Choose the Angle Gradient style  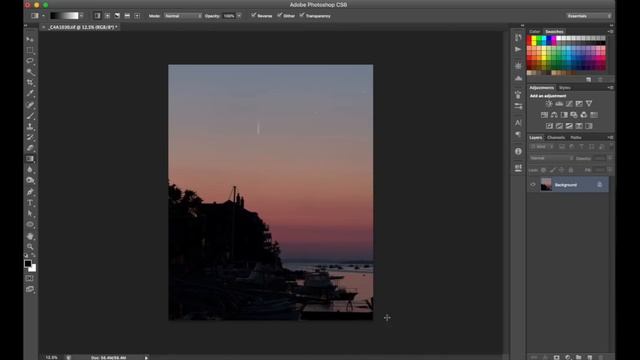(x=117, y=16)
